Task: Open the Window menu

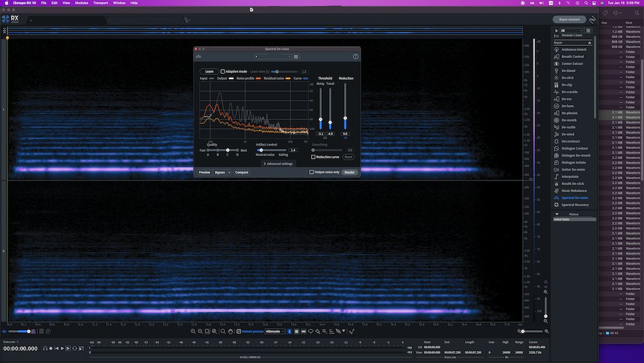Action: tap(119, 3)
